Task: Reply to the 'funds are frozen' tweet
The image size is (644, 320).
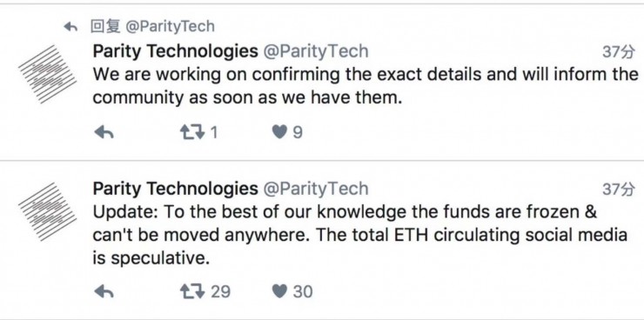Action: [104, 291]
